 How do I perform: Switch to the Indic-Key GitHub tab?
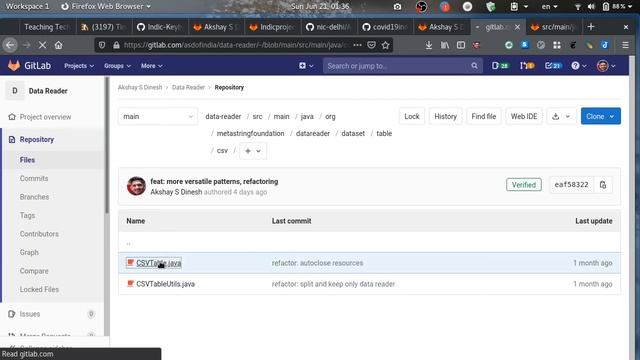(x=160, y=27)
